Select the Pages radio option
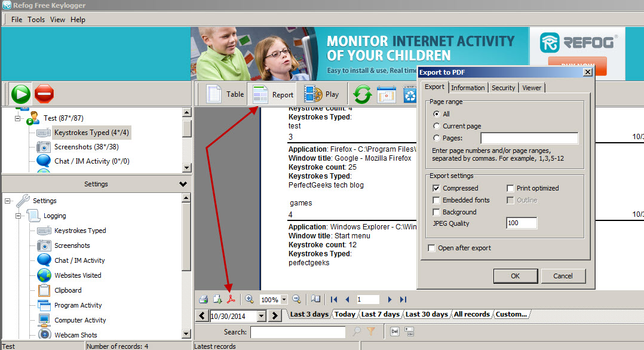The image size is (644, 350). [437, 137]
